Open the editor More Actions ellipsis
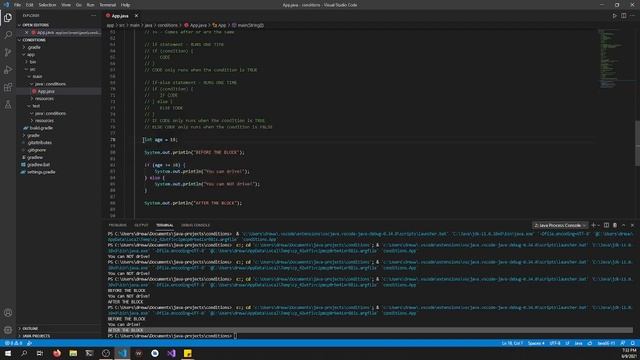This screenshot has width=640, height=360. [632, 16]
